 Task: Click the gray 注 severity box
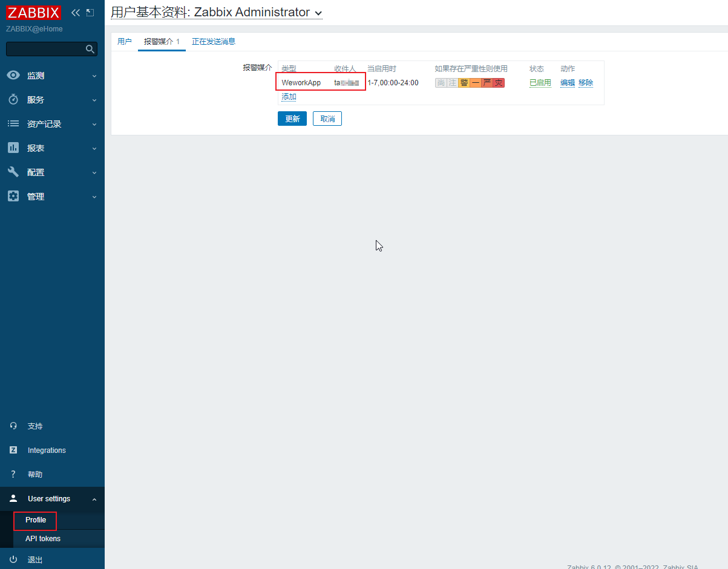[x=453, y=83]
